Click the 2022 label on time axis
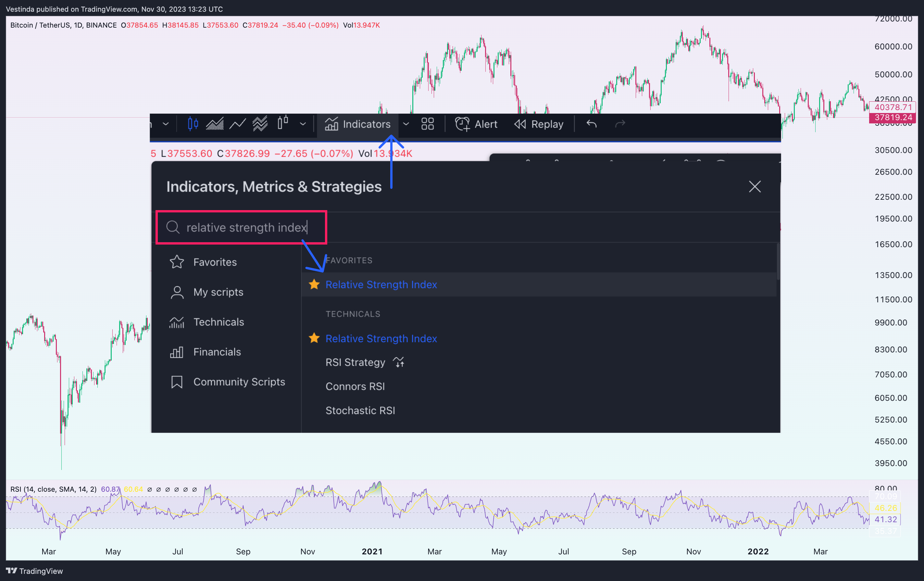Viewport: 924px width, 581px height. point(758,551)
